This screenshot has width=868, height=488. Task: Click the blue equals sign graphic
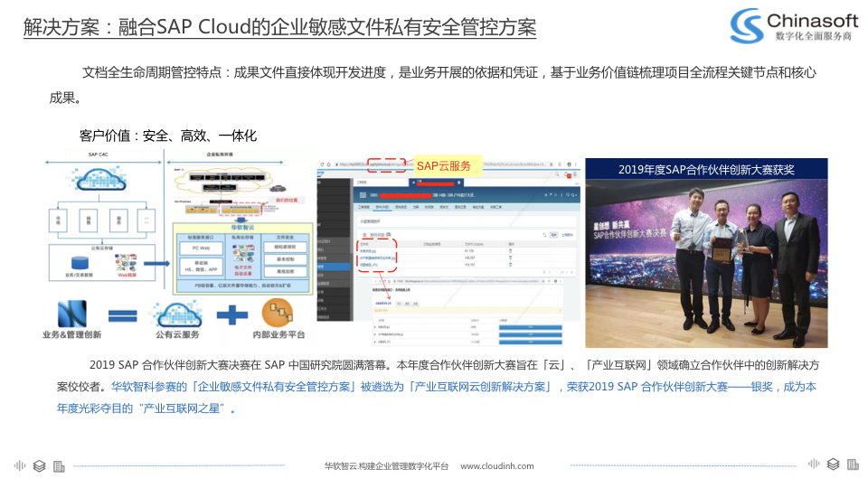[123, 316]
